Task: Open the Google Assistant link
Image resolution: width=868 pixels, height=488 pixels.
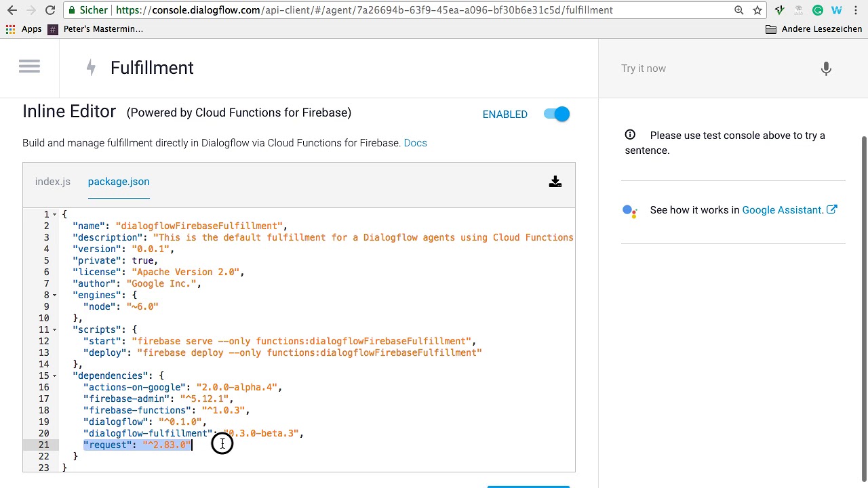Action: 782,210
